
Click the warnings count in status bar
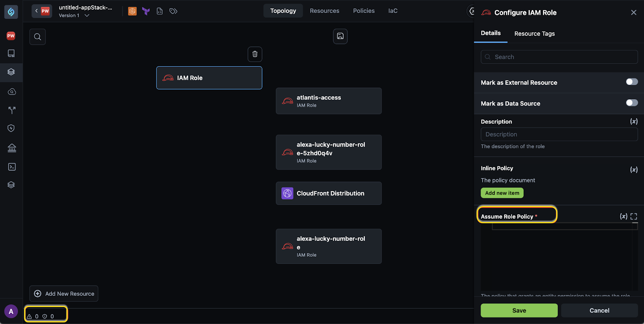click(x=33, y=316)
